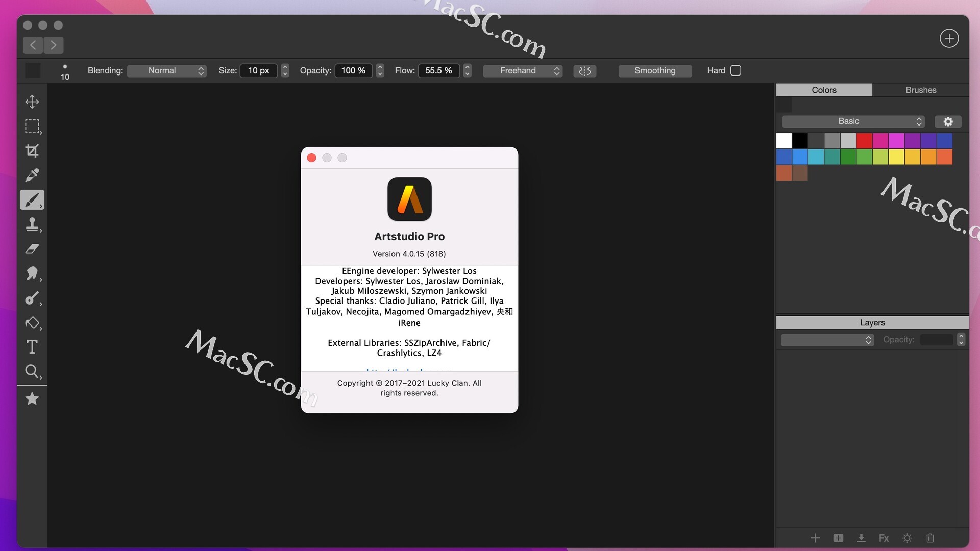Select the Zoom magnifier tool

click(x=32, y=371)
